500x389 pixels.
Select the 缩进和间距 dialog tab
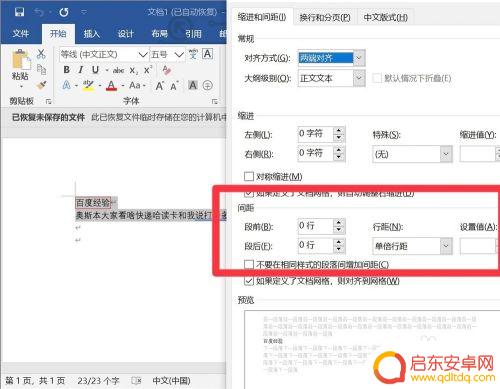[x=262, y=17]
